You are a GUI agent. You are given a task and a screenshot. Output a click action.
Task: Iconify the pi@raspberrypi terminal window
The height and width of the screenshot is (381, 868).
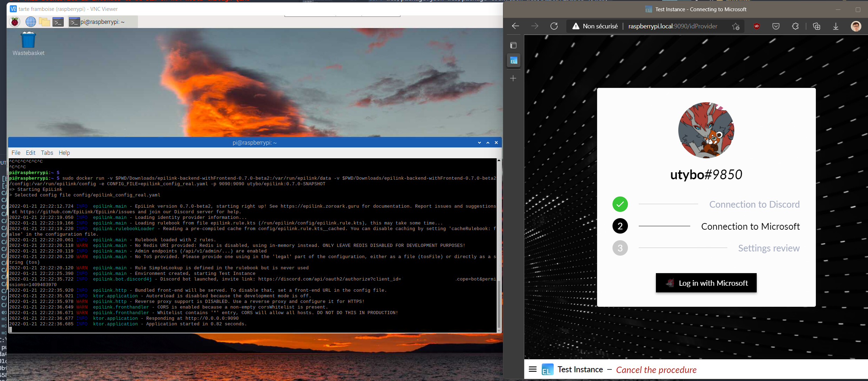(x=479, y=143)
